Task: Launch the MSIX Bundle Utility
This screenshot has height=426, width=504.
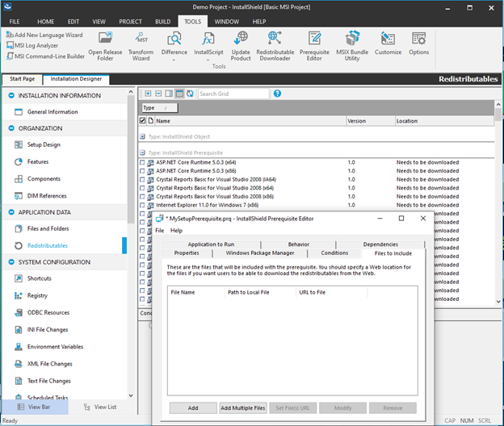Action: point(352,46)
